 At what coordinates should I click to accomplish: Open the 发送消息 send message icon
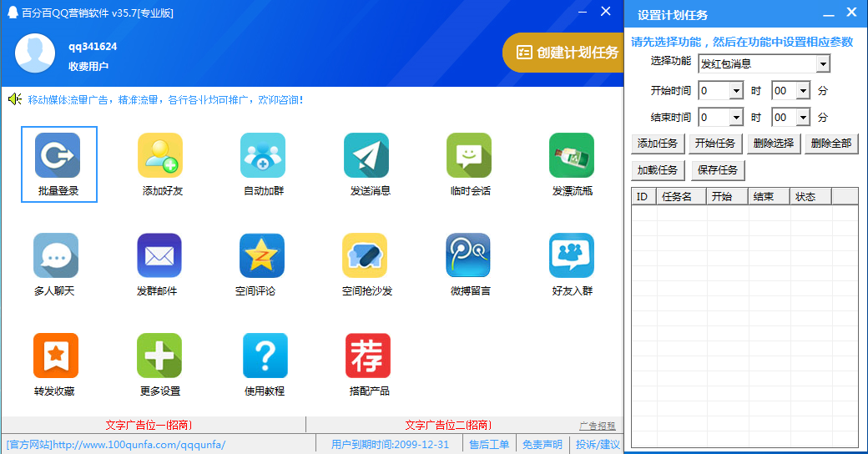click(366, 155)
